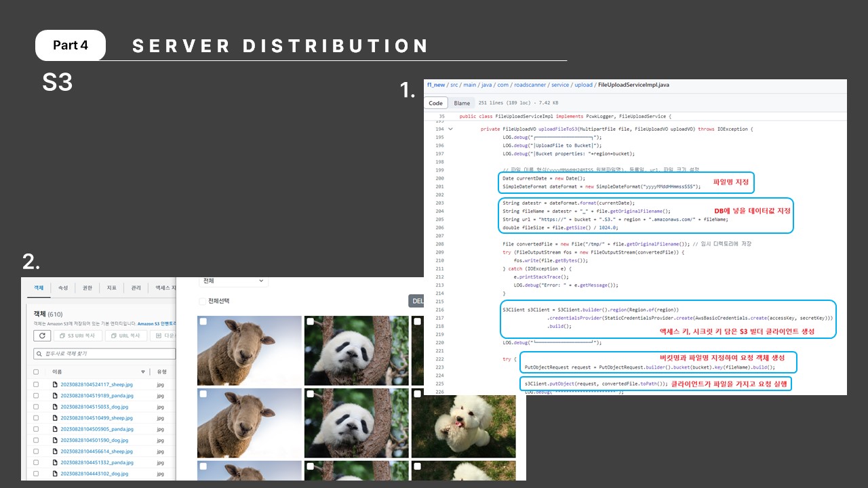The image size is (868, 488).
Task: Click the sort arrow in the 이름 column
Action: pyautogui.click(x=143, y=372)
